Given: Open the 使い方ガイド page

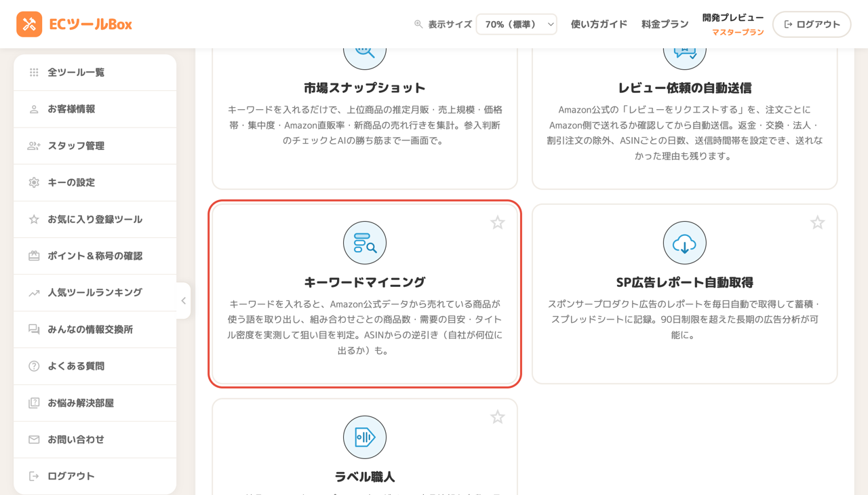Looking at the screenshot, I should 599,24.
